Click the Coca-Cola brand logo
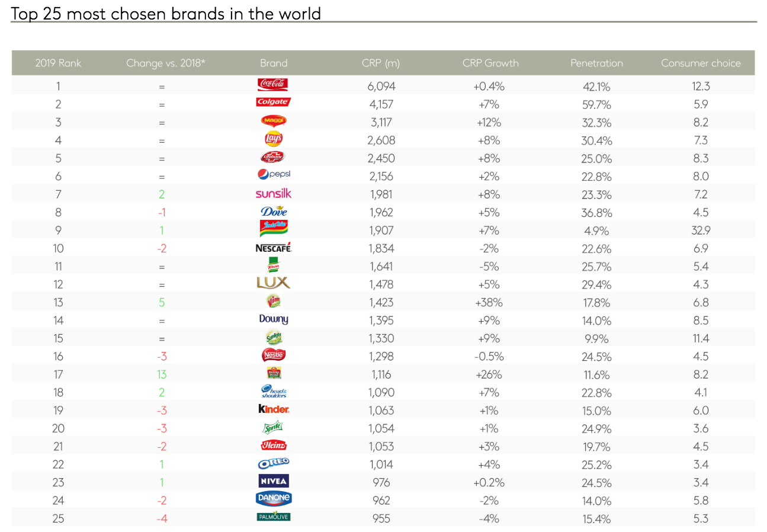Image resolution: width=767 pixels, height=532 pixels. (273, 85)
